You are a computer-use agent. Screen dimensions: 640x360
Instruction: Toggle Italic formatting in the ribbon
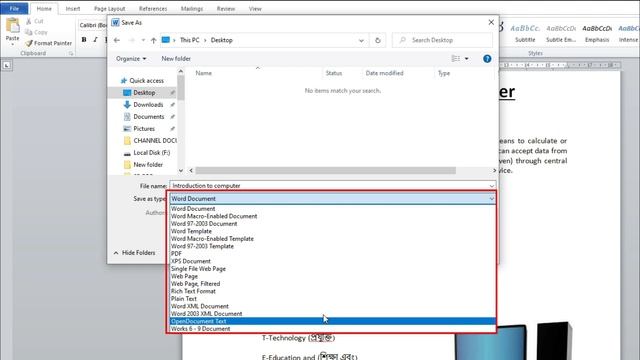(x=95, y=40)
